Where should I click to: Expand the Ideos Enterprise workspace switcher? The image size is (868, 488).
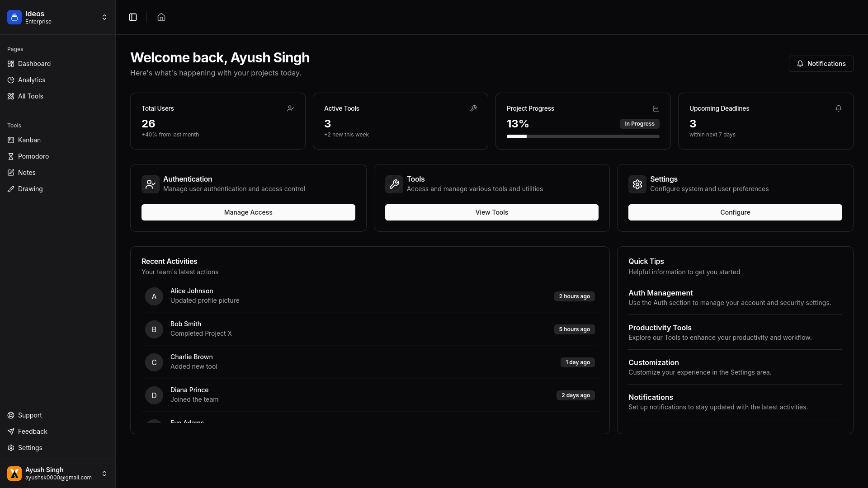[x=104, y=17]
